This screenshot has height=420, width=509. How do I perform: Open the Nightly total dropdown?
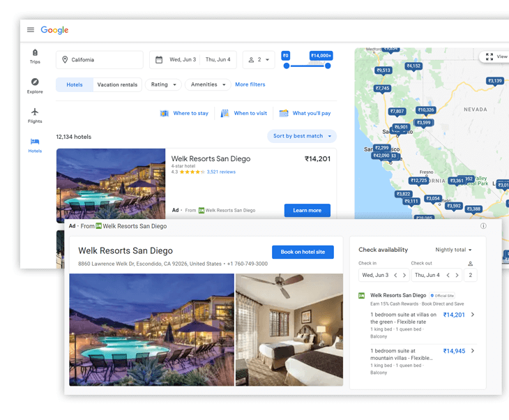coord(453,250)
